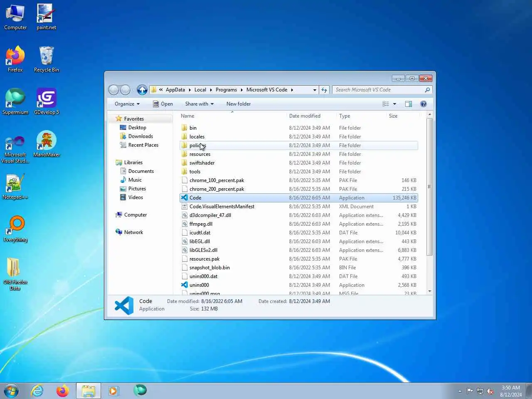Expand the arrow after AppData breadcrumb
Image resolution: width=532 pixels, height=399 pixels.
190,90
